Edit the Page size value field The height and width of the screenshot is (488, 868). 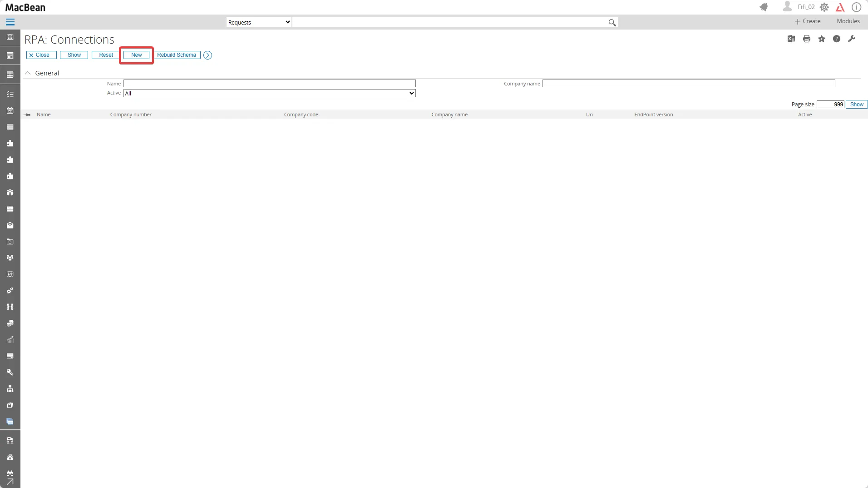coord(831,104)
